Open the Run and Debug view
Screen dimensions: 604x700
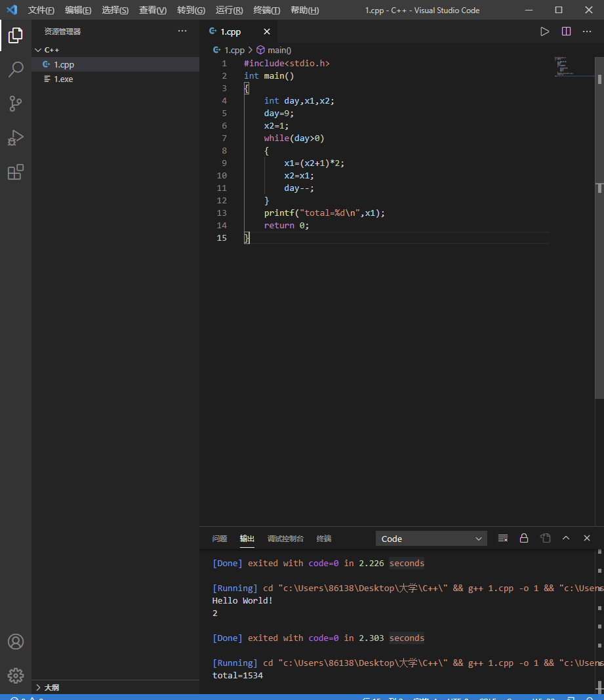[15, 138]
